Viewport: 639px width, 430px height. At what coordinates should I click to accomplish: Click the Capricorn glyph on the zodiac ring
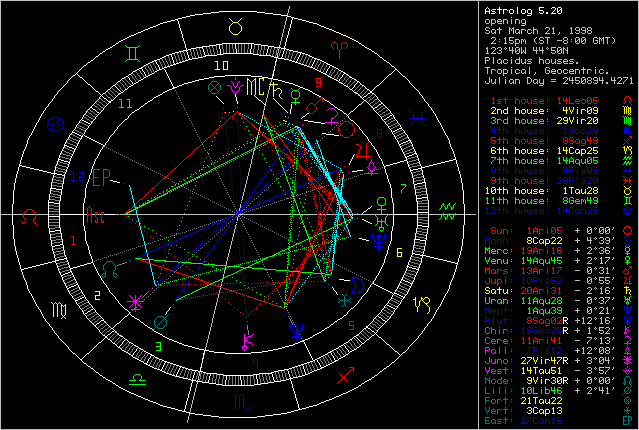[422, 305]
